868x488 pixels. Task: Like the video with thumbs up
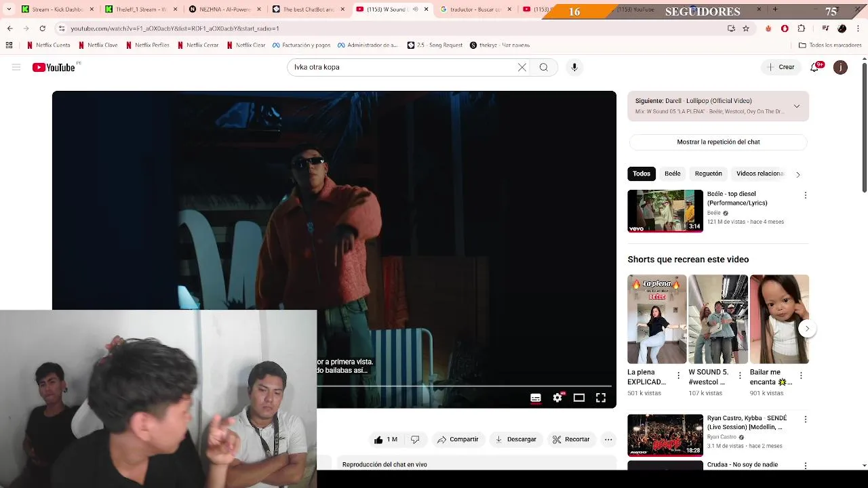386,439
